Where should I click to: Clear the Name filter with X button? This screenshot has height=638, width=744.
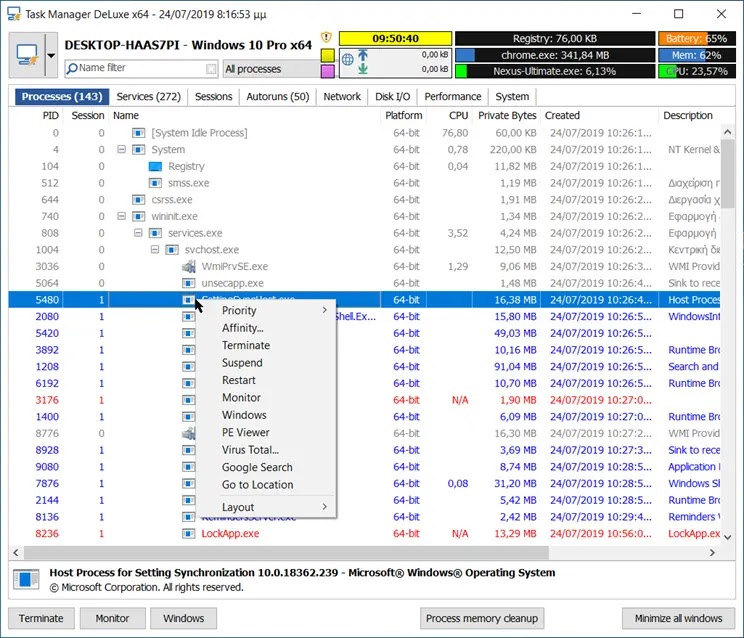[x=211, y=69]
